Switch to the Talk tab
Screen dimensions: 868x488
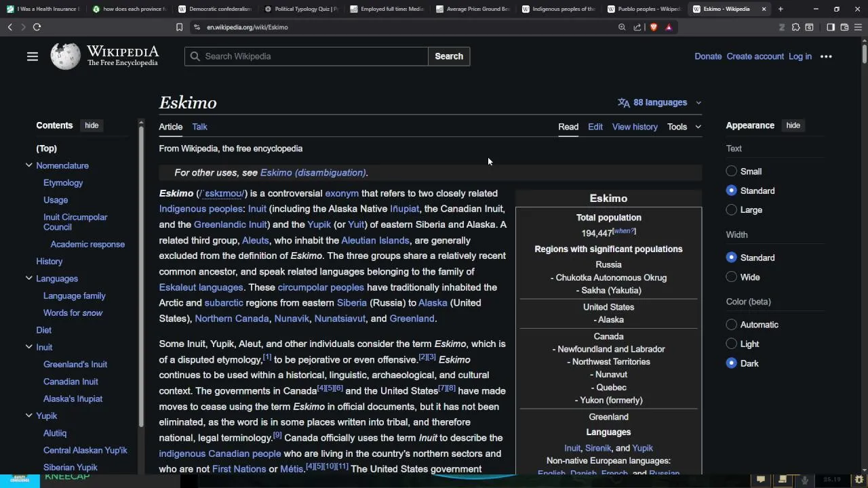click(x=199, y=127)
